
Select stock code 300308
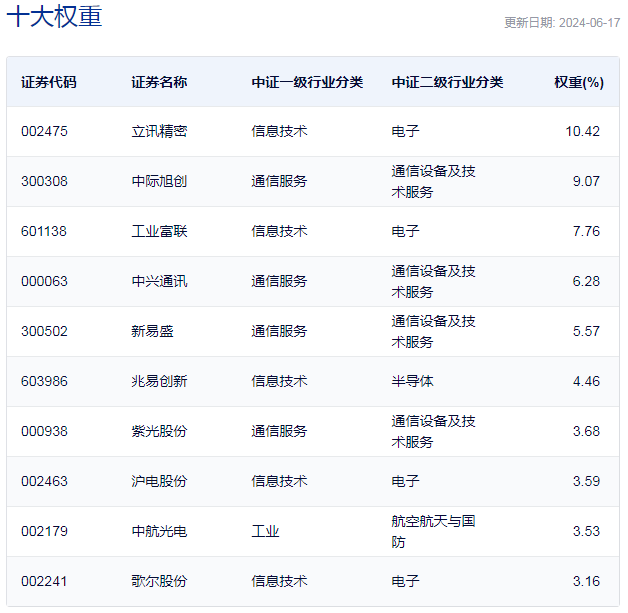click(44, 181)
